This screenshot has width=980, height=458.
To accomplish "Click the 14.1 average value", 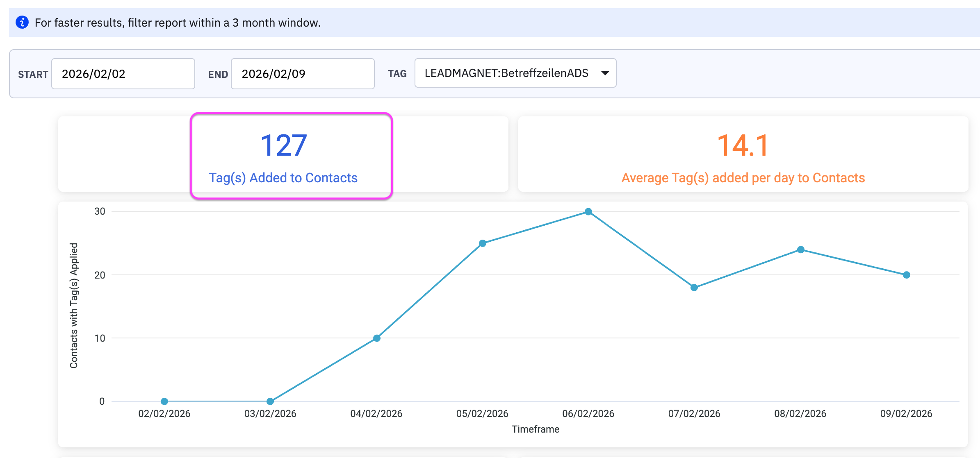I will 743,145.
